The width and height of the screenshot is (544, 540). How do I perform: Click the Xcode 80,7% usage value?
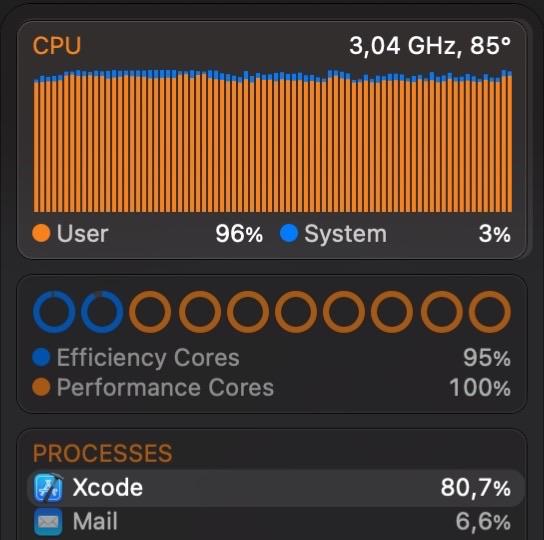[476, 488]
